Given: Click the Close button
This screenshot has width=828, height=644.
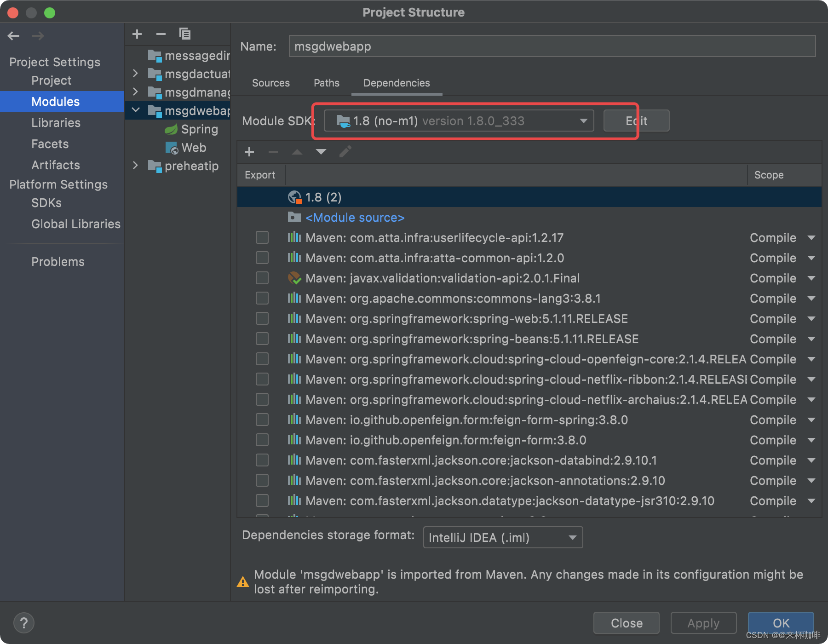Looking at the screenshot, I should coord(627,623).
